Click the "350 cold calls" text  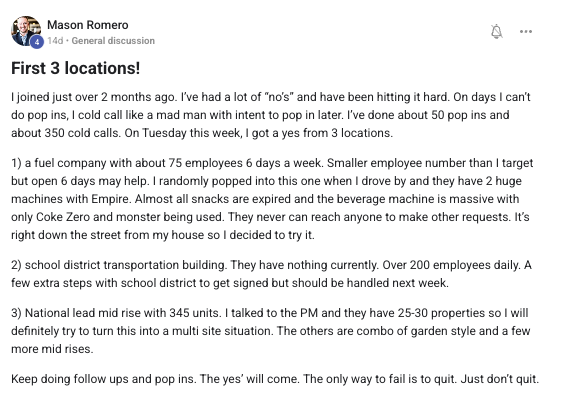[x=82, y=133]
